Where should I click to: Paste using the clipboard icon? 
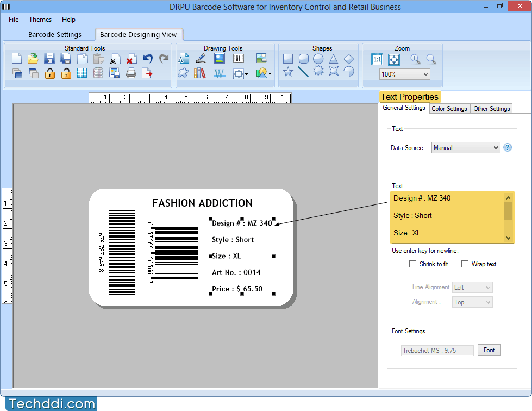pyautogui.click(x=98, y=59)
